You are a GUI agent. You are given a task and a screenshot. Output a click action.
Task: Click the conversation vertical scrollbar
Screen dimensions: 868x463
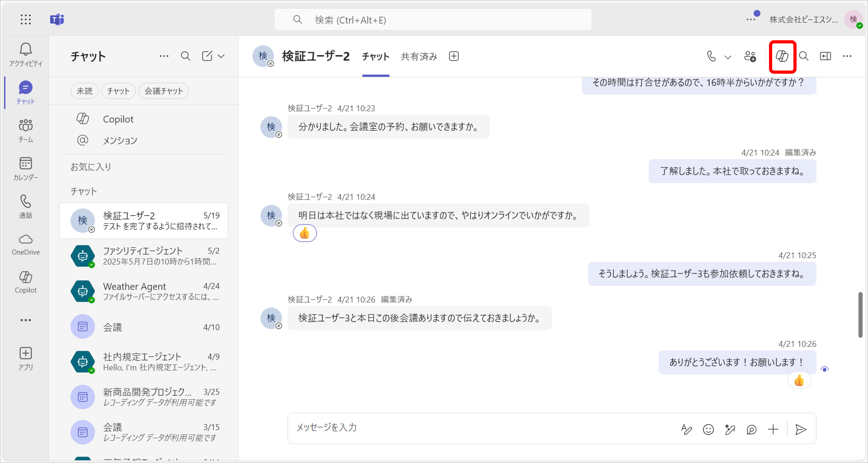tap(860, 315)
